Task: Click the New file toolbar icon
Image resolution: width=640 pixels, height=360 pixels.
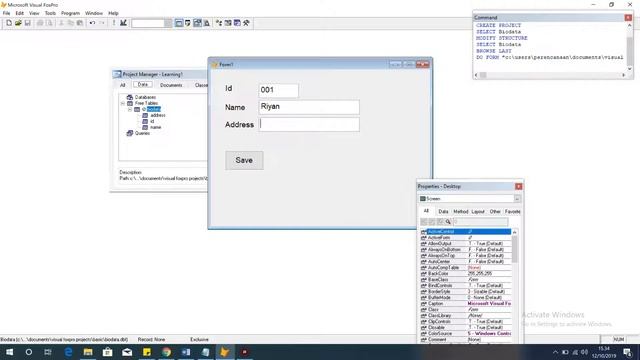Action: click(9, 23)
